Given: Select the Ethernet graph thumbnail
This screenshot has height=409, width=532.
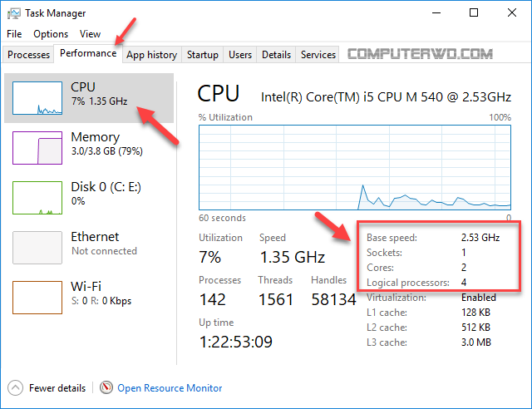Looking at the screenshot, I should pyautogui.click(x=37, y=248).
